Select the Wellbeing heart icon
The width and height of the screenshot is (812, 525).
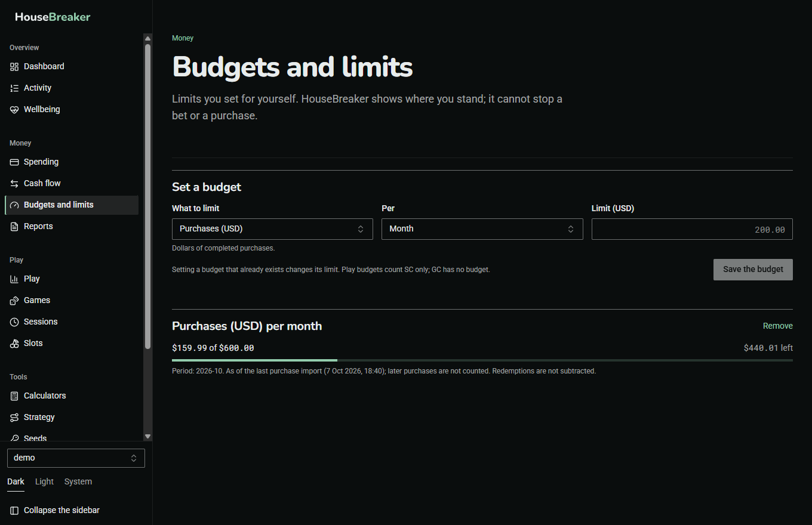tap(14, 109)
